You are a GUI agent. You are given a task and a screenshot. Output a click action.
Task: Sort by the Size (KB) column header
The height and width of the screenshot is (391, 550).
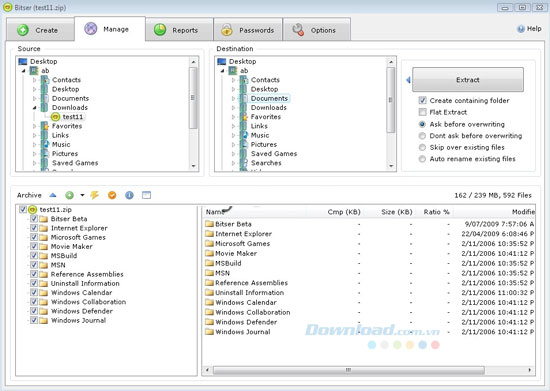point(389,212)
